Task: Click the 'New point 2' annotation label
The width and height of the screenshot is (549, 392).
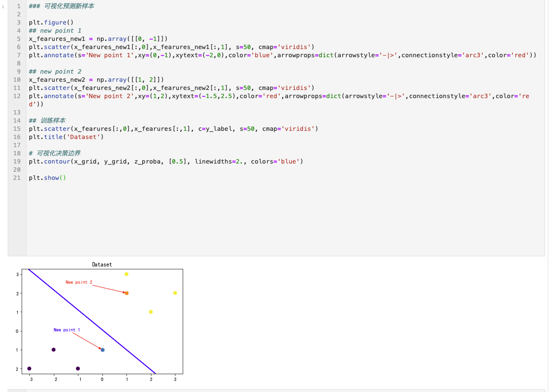Action: (79, 282)
